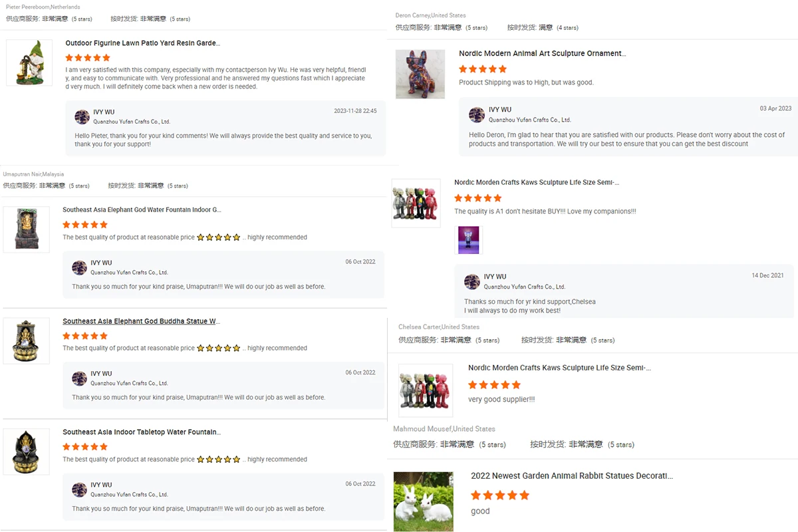798x532 pixels.
Task: Click Ivy Wu's avatar in Deron's reply
Action: click(477, 114)
